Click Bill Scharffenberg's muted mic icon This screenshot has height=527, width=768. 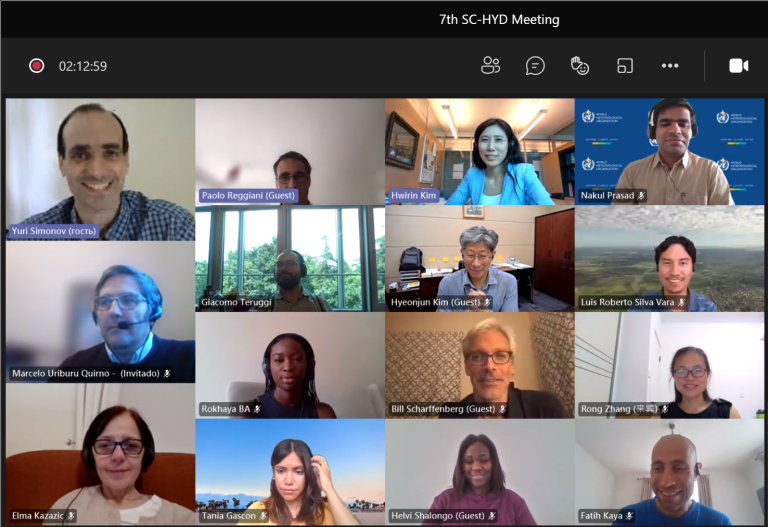(x=502, y=409)
